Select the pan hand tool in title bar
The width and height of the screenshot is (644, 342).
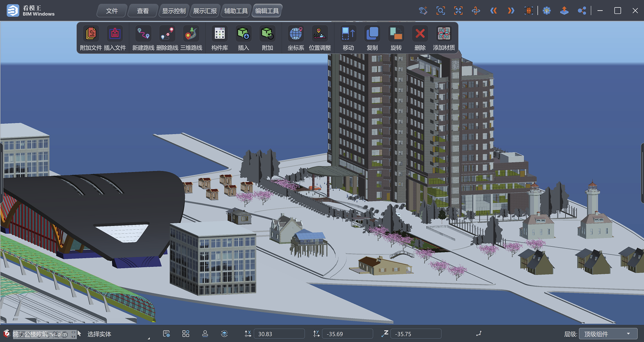[x=423, y=11]
